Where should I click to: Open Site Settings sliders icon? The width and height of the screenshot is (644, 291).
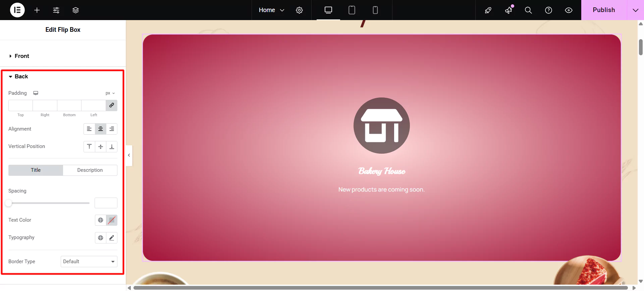click(56, 10)
